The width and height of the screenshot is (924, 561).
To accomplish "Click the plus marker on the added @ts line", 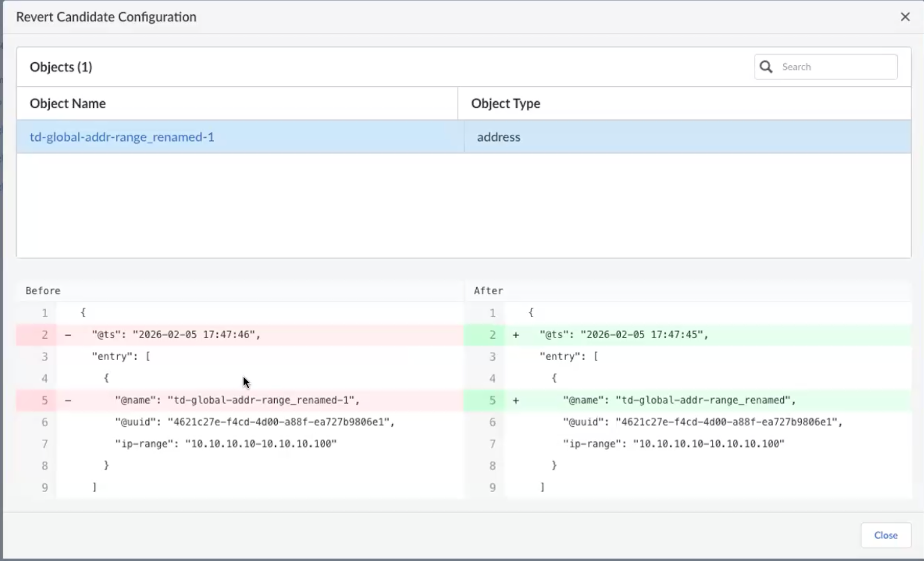I will (x=516, y=335).
